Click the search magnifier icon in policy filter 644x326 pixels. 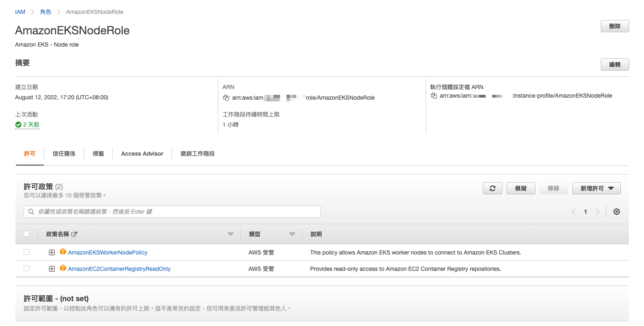31,212
